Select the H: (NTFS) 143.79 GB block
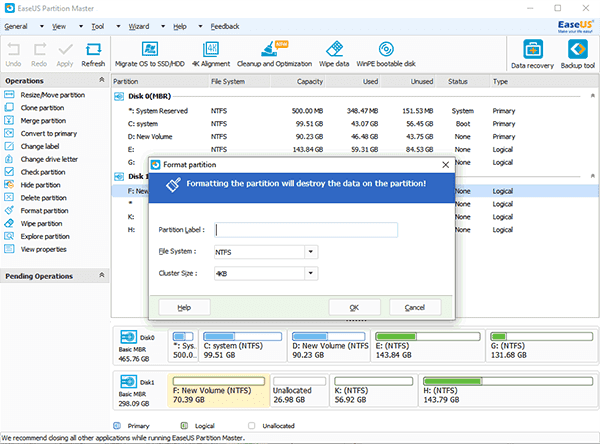Image resolution: width=600 pixels, height=444 pixels. 508,390
